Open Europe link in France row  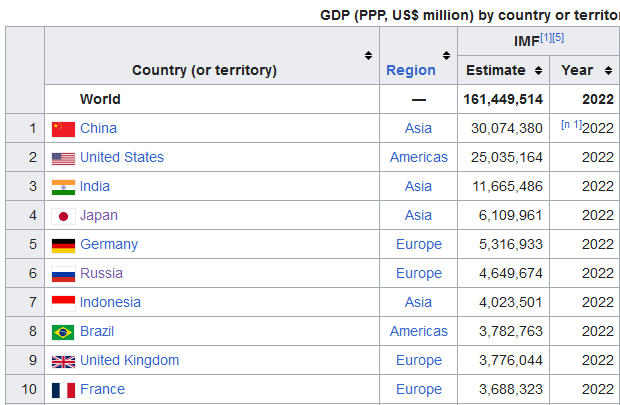point(419,389)
